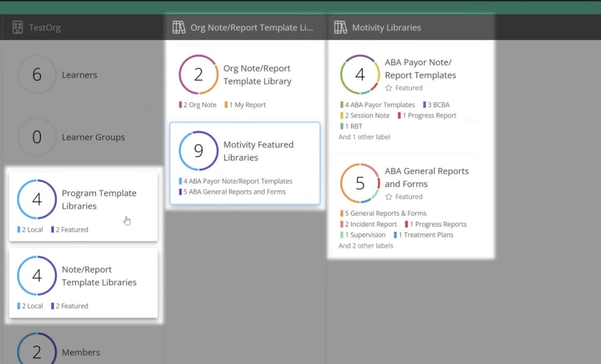Click the '1 Treatment Plans' label
Screen dimensions: 601x364
pos(423,235)
